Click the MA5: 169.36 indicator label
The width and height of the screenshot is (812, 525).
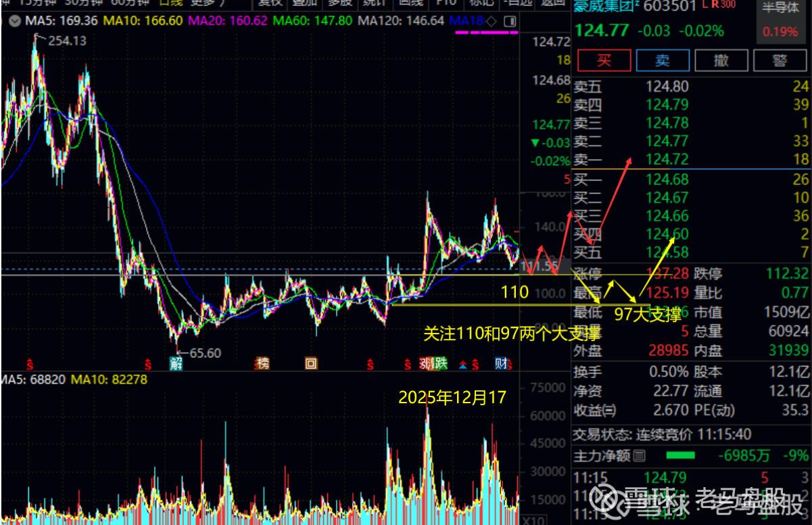click(62, 20)
